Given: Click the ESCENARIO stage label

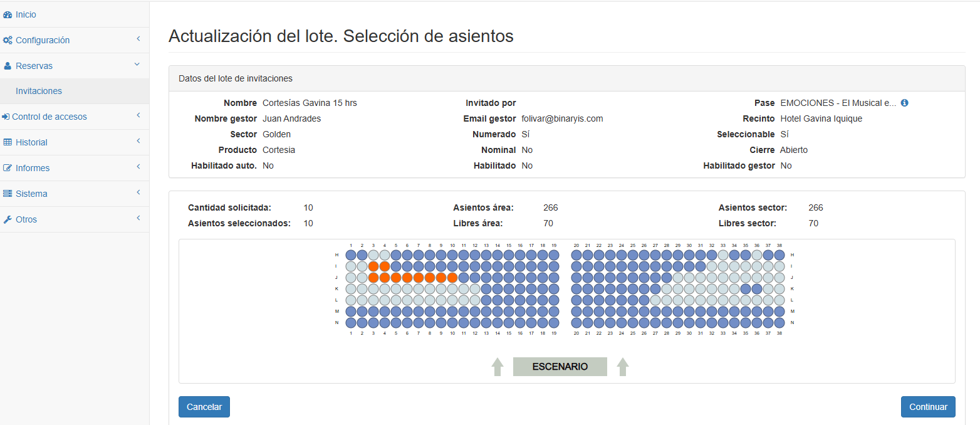Looking at the screenshot, I should (x=560, y=367).
